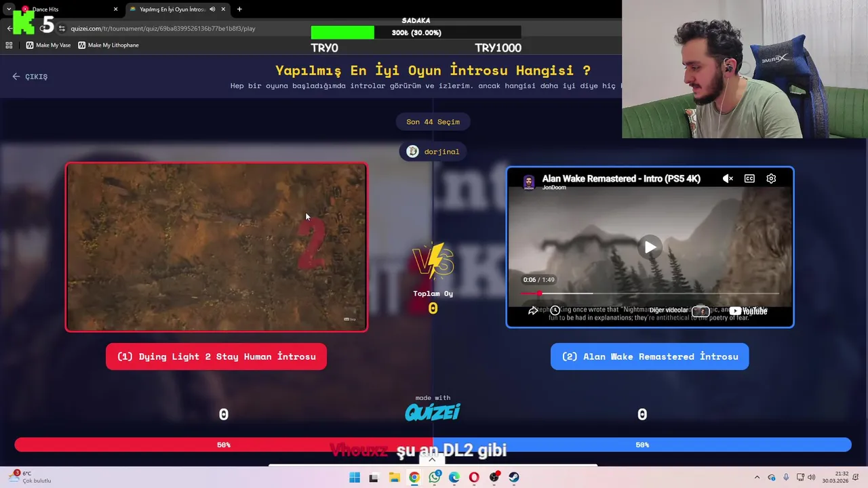Image resolution: width=868 pixels, height=488 pixels.
Task: Open the JonDoom channel avatar
Action: 528,182
